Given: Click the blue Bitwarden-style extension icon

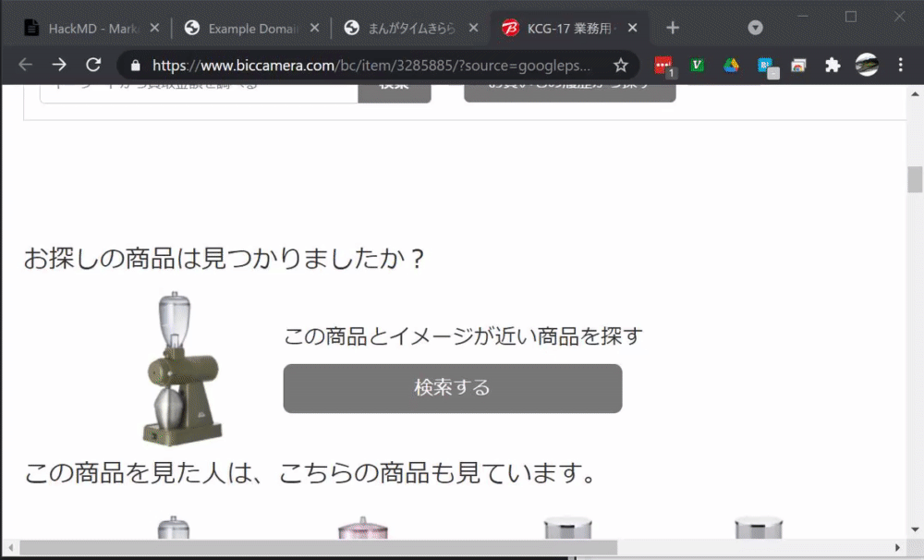Looking at the screenshot, I should tap(763, 66).
